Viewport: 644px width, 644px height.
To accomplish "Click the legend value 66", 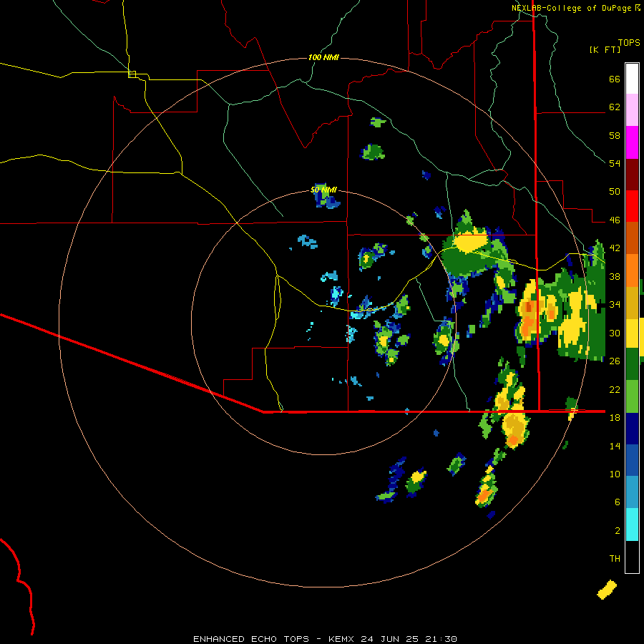I will coord(615,79).
